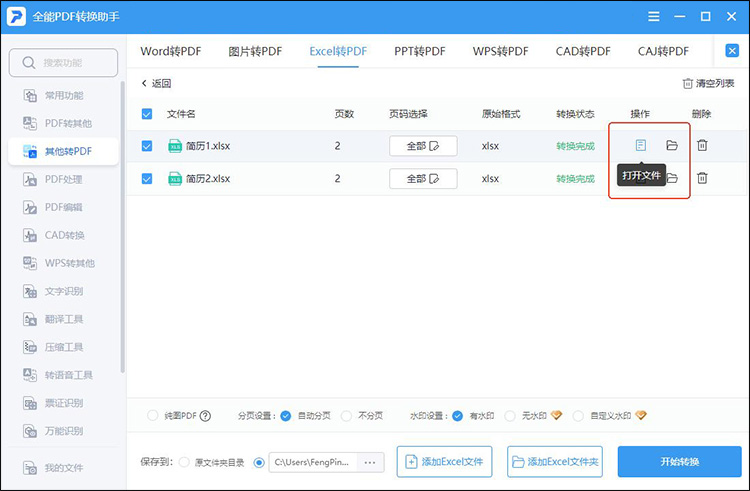Image resolution: width=750 pixels, height=491 pixels.
Task: Open PDF编辑 in the sidebar
Action: [x=63, y=207]
